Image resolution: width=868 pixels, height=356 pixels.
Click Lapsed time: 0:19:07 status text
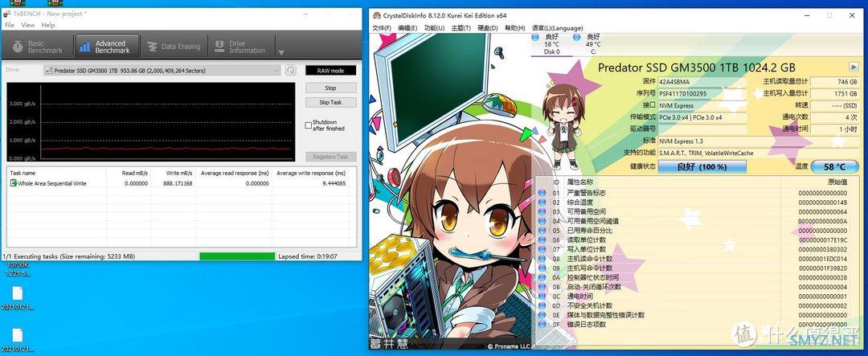[x=305, y=256]
